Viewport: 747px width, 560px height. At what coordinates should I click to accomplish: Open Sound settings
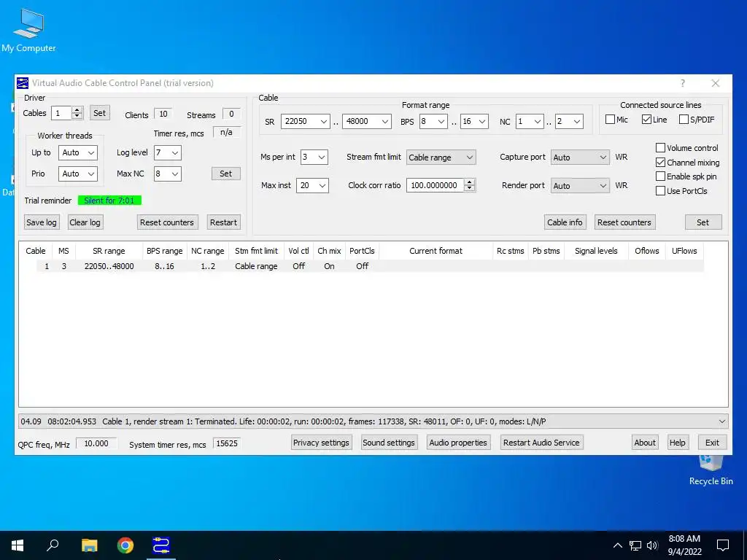(389, 443)
